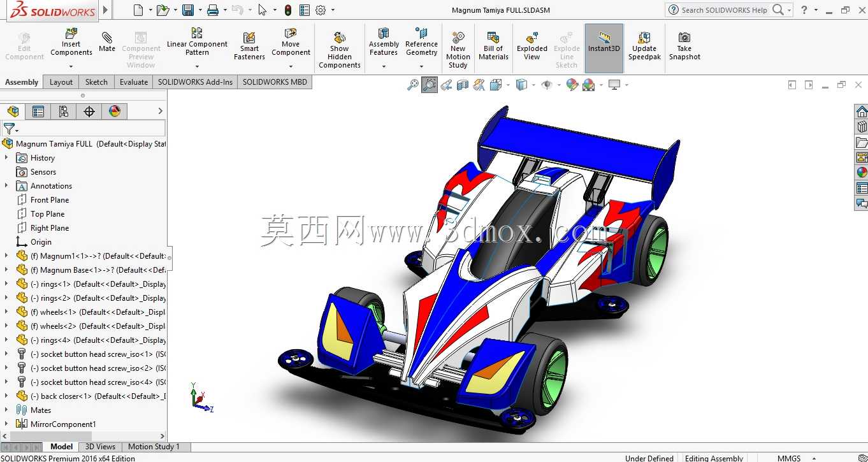Screen dimensions: 868x462
Task: Click the Search SOLIDWORKS Help field
Action: (x=724, y=10)
